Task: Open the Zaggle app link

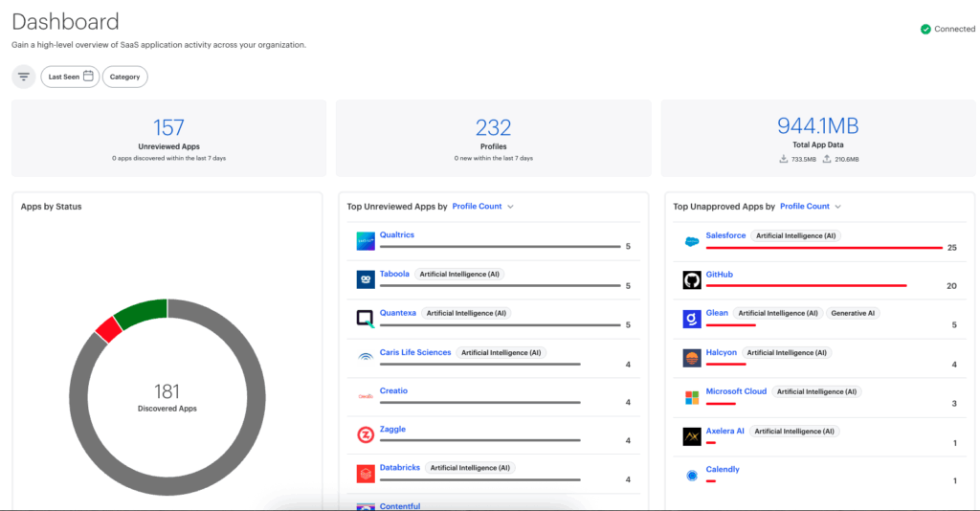Action: pos(392,429)
